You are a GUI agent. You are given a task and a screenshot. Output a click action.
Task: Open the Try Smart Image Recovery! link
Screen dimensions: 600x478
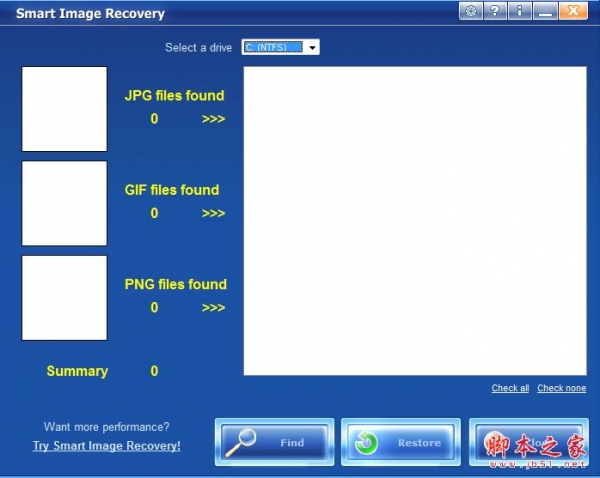click(106, 446)
